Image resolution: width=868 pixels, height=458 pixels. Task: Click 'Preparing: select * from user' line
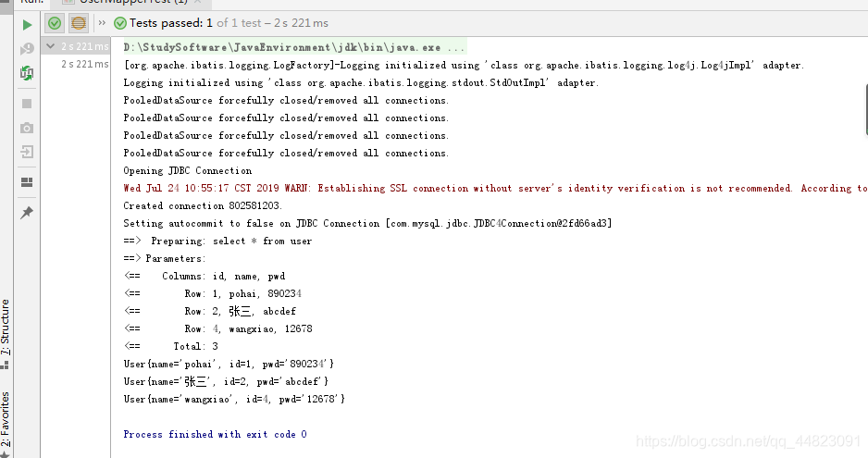point(217,241)
